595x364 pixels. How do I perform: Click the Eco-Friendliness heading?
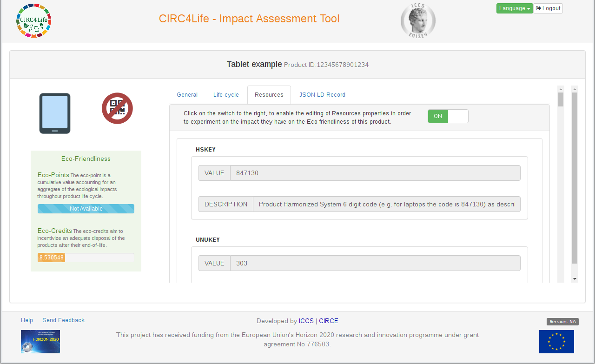pos(86,159)
